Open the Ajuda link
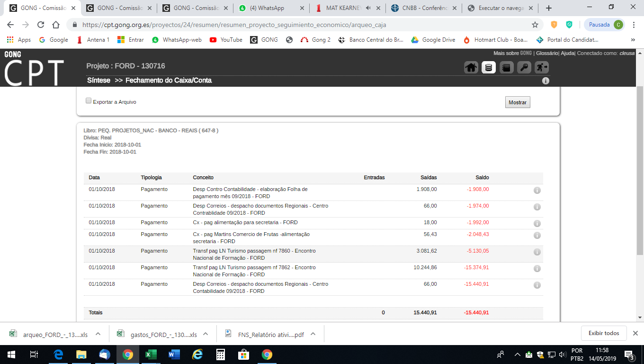The width and height of the screenshot is (644, 364). (x=567, y=54)
